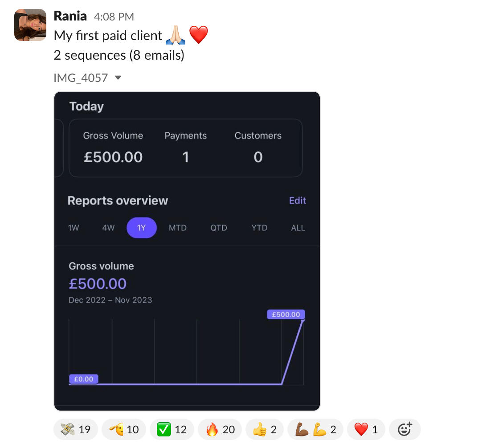Screen dimensions: 490x448
Task: Open the Gross volume chart image
Action: pos(187,347)
